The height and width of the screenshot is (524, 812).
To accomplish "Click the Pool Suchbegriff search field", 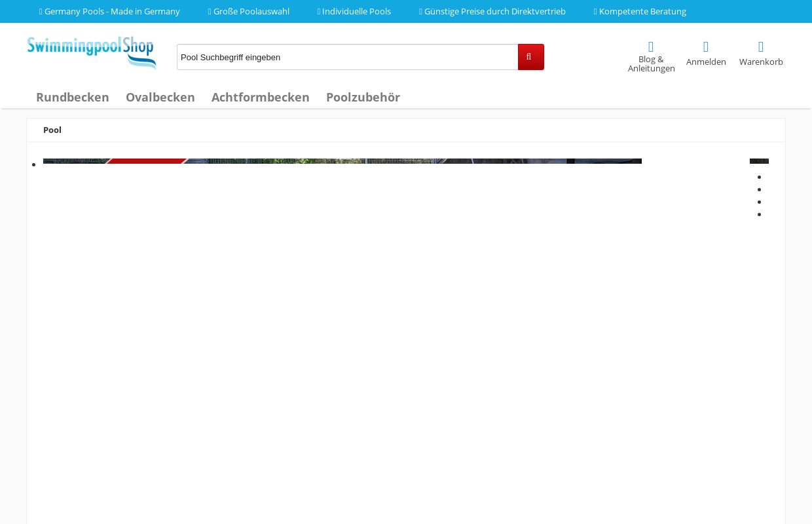I will click(347, 57).
